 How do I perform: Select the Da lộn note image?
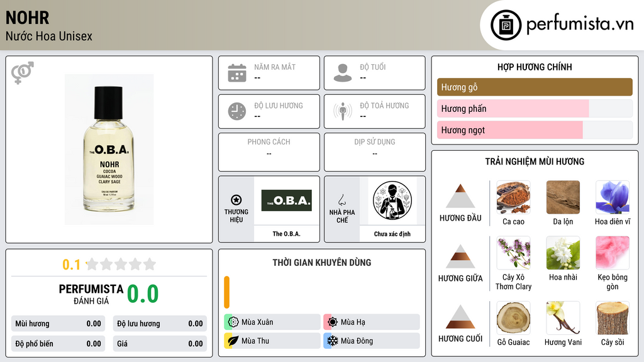(x=563, y=197)
